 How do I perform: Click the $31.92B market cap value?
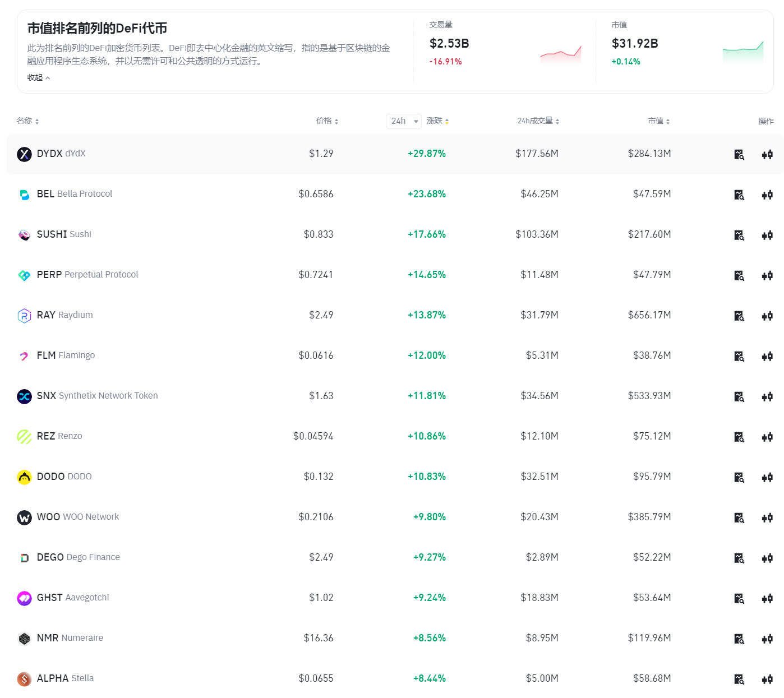click(635, 44)
